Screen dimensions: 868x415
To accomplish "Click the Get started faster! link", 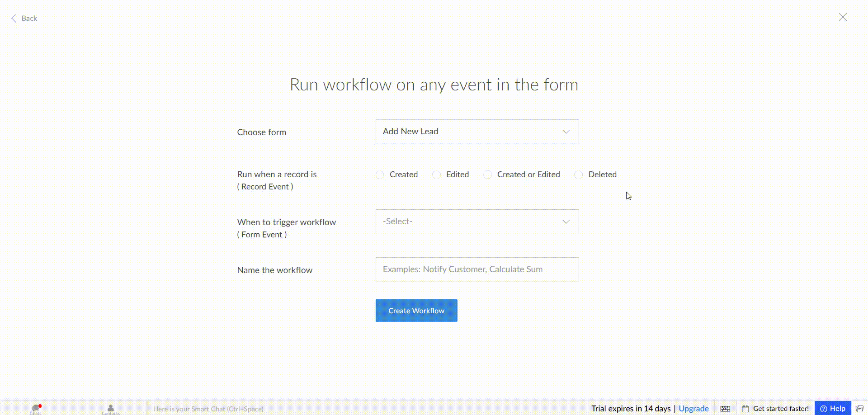I will pos(781,409).
